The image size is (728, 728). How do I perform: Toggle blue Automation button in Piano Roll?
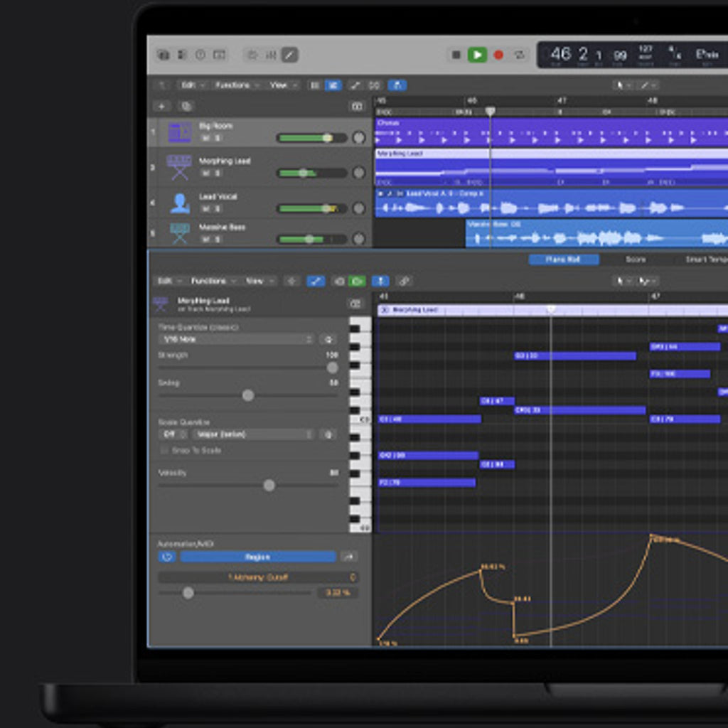pyautogui.click(x=316, y=281)
